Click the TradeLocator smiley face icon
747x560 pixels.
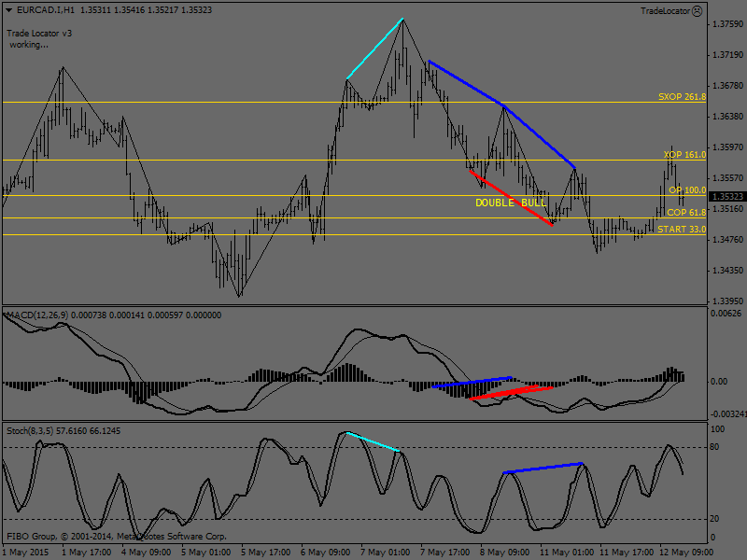coord(697,11)
